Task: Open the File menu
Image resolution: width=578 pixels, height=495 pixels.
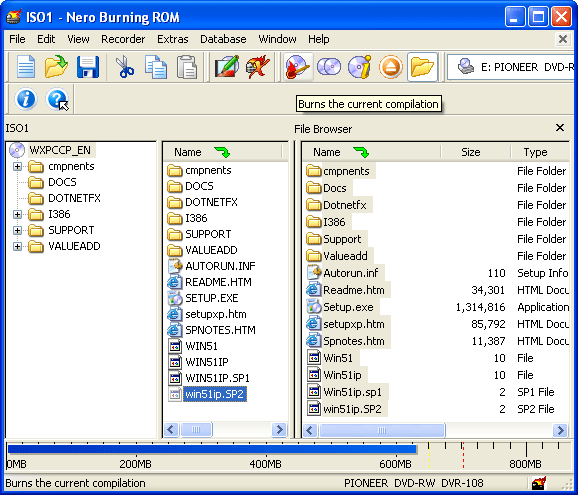Action: [x=17, y=39]
